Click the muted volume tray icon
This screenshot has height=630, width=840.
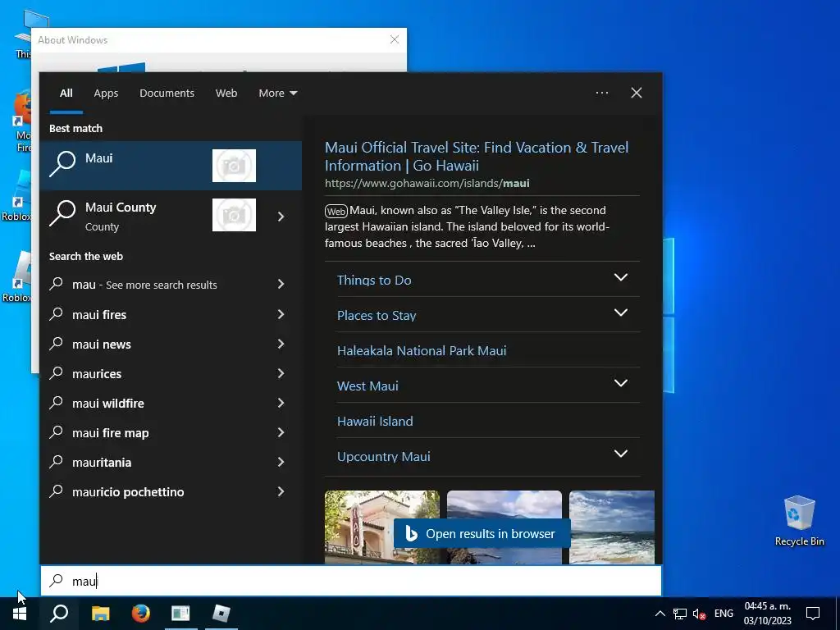click(x=699, y=614)
